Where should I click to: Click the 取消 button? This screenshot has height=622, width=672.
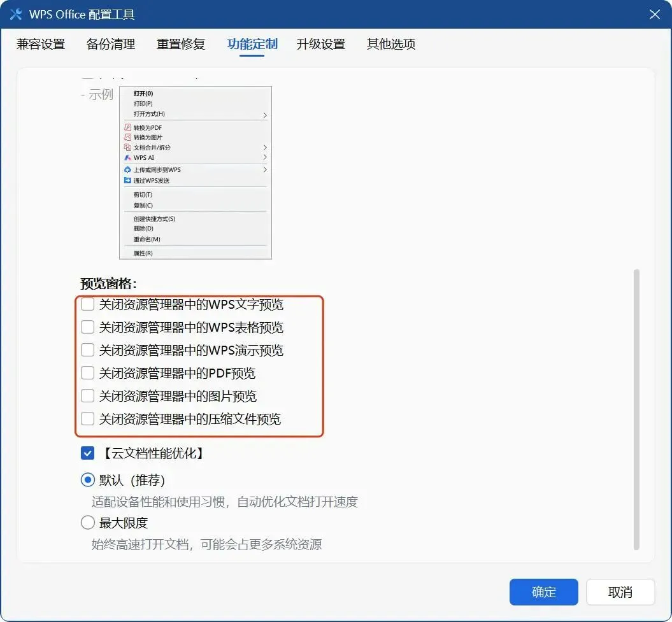(x=620, y=592)
